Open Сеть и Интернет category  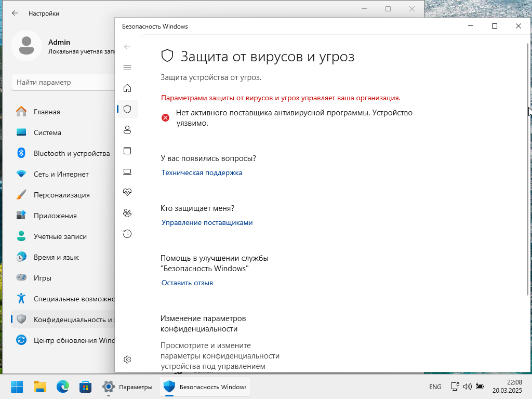[x=63, y=174]
